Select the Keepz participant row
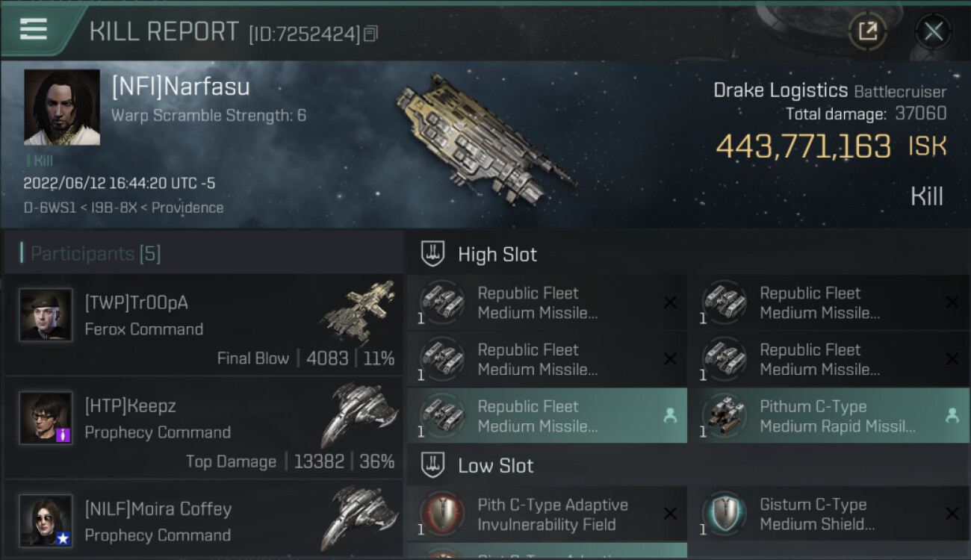The height and width of the screenshot is (560, 971). (x=203, y=428)
